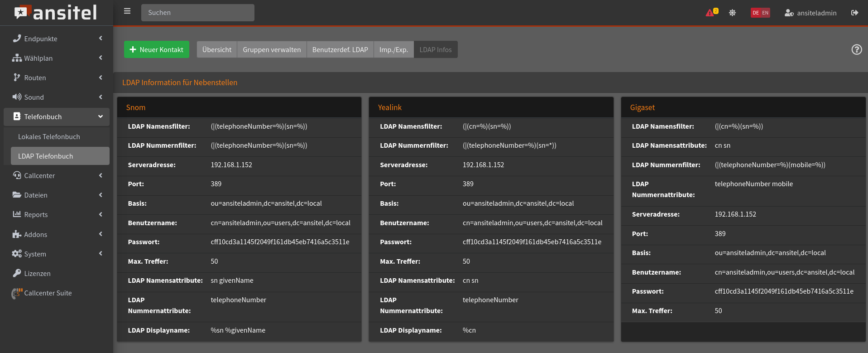
Task: Click the hamburger menu icon
Action: (x=127, y=11)
